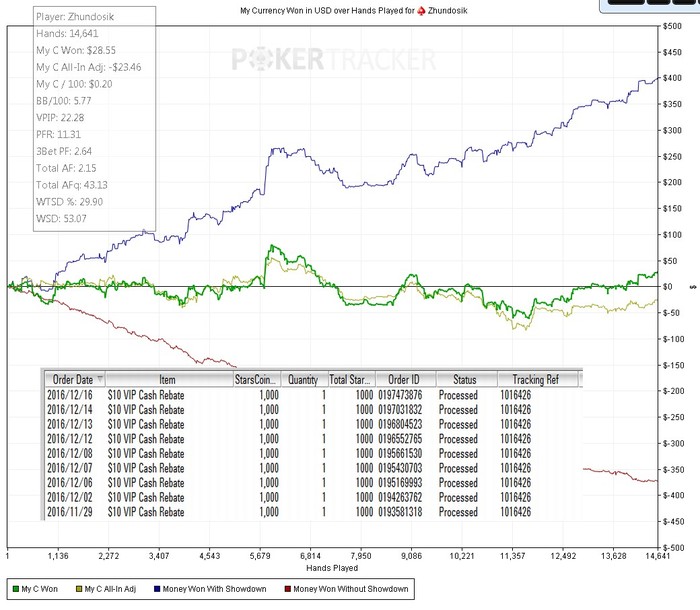Sort by the Order ID column header

(x=406, y=380)
